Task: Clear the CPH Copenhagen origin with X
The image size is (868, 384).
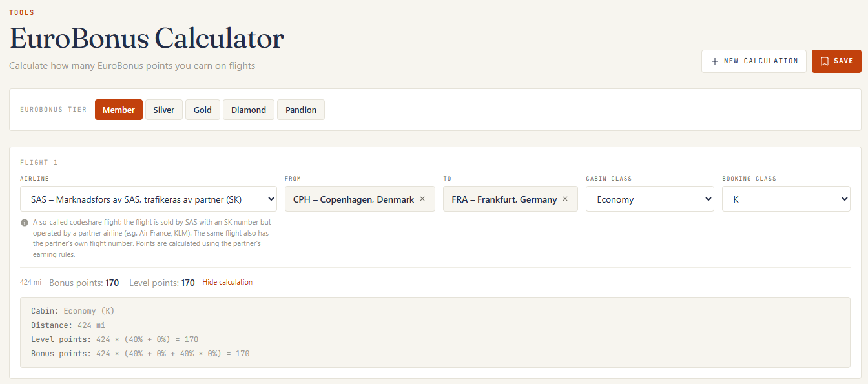Action: point(422,199)
